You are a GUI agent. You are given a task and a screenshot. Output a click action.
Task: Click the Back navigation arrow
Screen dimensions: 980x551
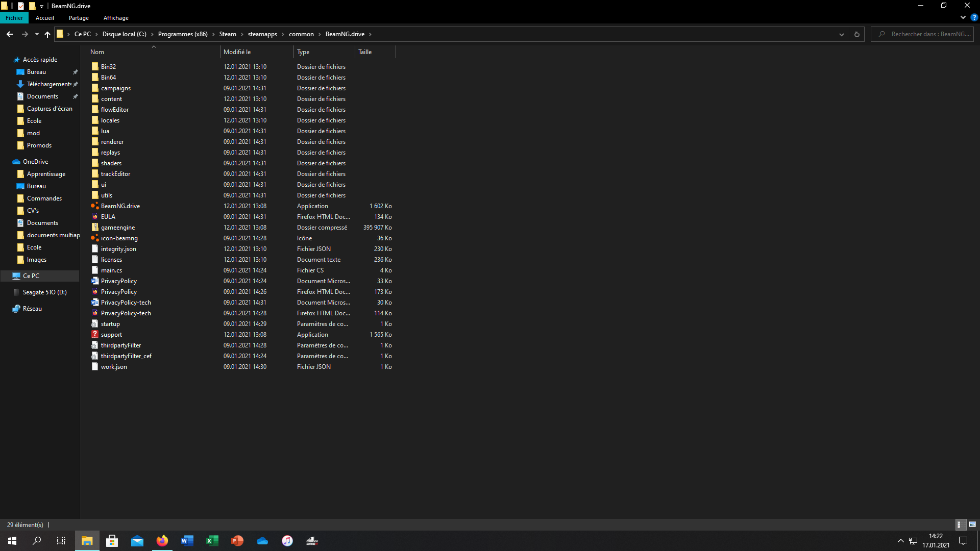click(x=10, y=34)
